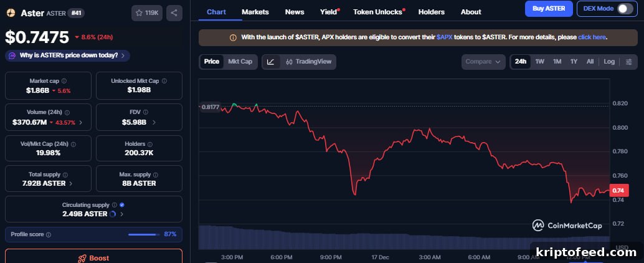This screenshot has height=263, width=644.
Task: Switch to TradingView candlestick chart
Action: (x=308, y=62)
